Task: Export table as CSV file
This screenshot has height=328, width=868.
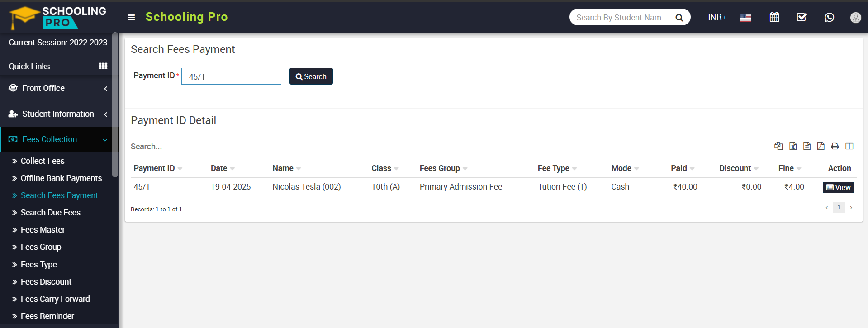Action: (x=807, y=146)
